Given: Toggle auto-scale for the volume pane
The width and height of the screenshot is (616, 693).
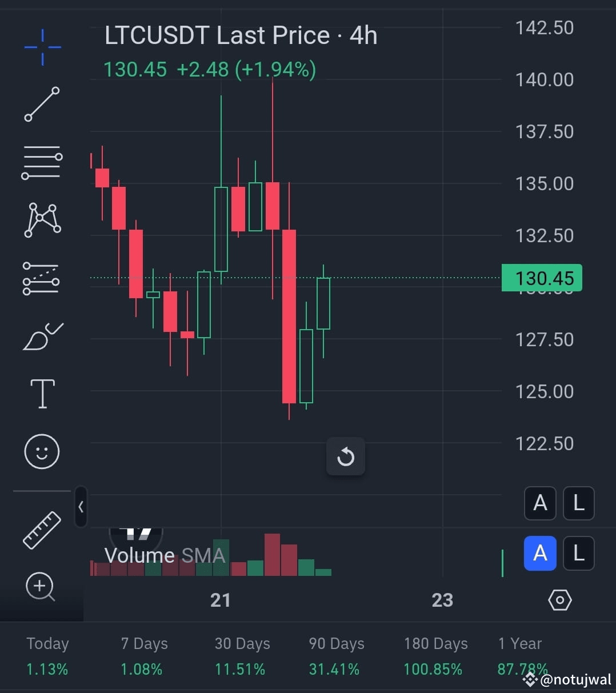Looking at the screenshot, I should coord(540,553).
